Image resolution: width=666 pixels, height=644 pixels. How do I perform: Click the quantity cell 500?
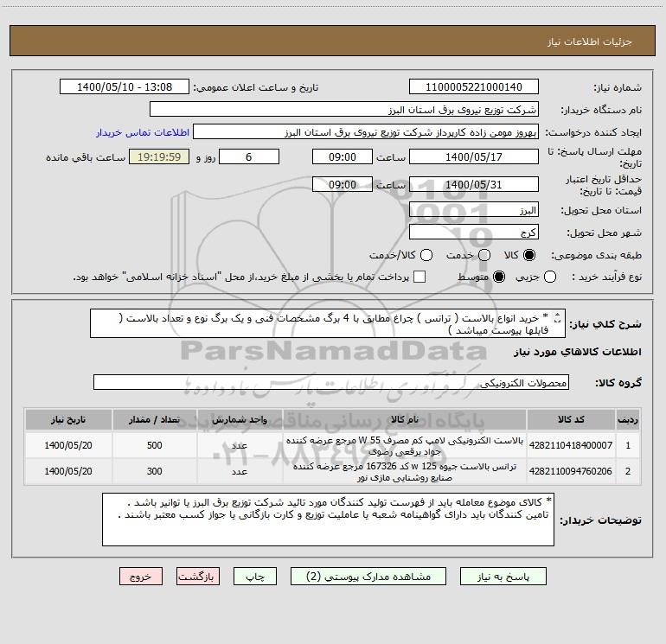pos(154,445)
